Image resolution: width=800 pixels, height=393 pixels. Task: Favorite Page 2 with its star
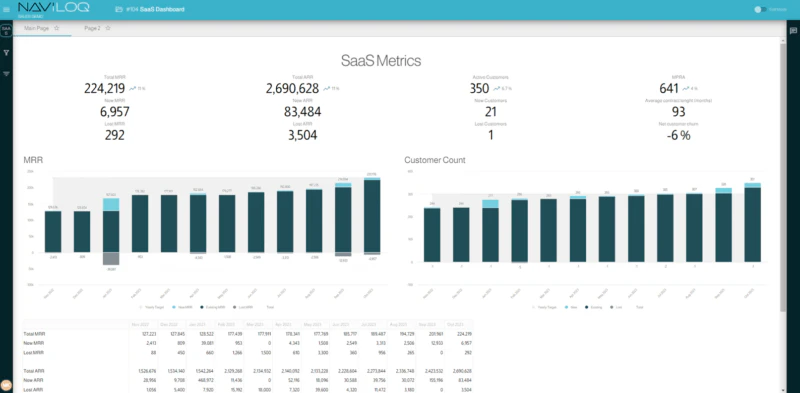pos(108,29)
